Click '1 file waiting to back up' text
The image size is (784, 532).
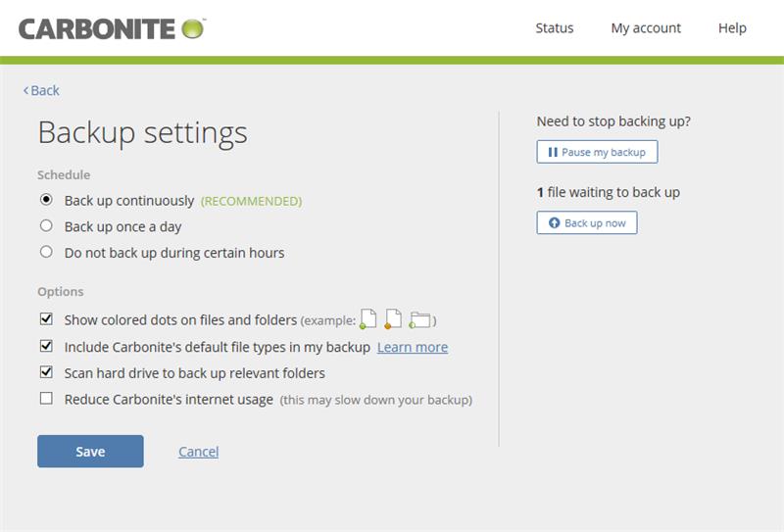tap(608, 192)
